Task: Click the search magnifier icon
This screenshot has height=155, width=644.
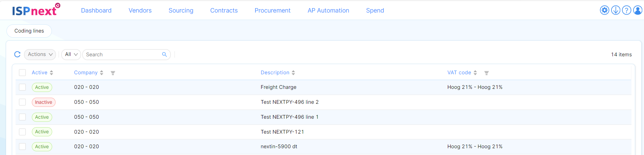Action: (x=164, y=54)
